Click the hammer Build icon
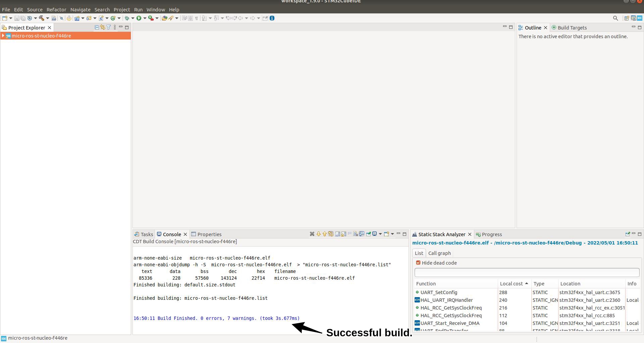The image size is (644, 343). [42, 18]
